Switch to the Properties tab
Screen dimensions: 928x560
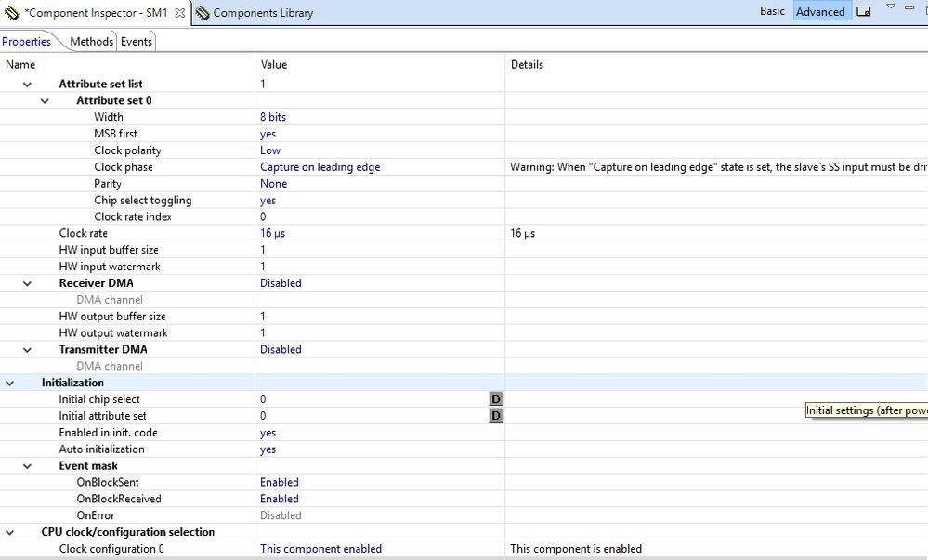click(26, 42)
